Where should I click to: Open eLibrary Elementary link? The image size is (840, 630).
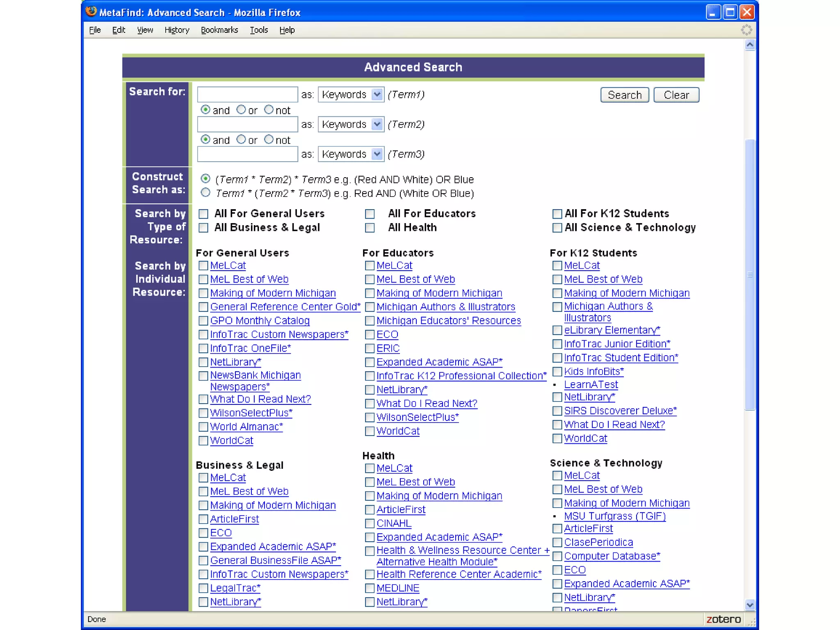tap(612, 330)
